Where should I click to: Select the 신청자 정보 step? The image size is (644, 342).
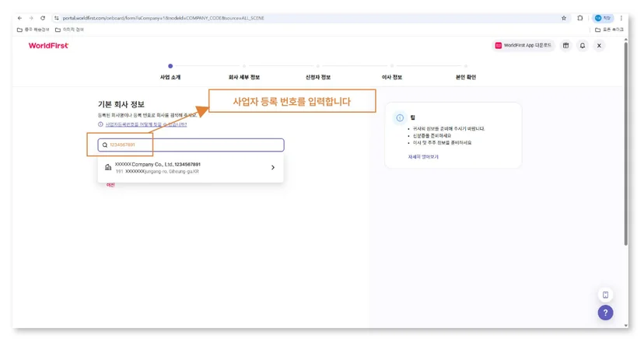(x=318, y=77)
